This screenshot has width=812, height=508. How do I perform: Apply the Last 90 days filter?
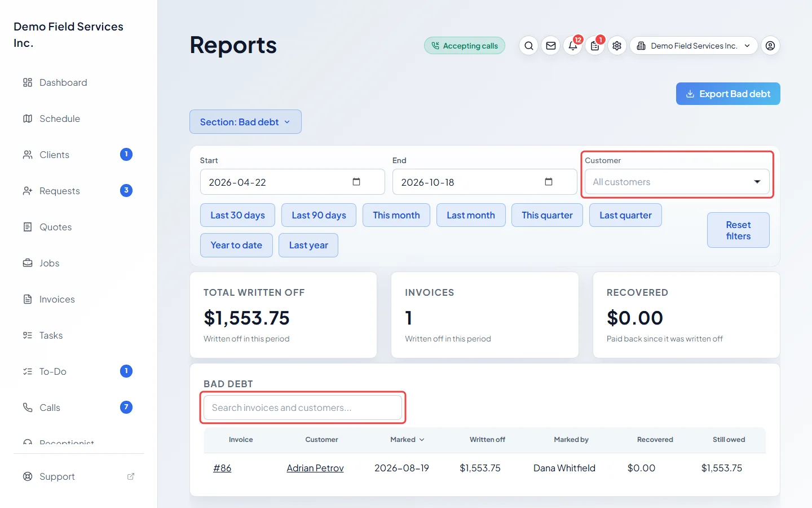[319, 215]
